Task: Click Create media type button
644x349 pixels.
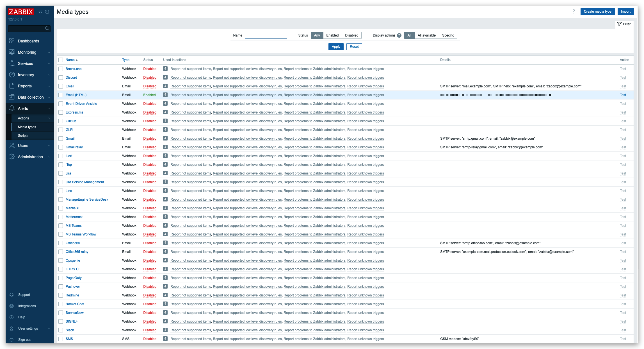Action: [597, 12]
